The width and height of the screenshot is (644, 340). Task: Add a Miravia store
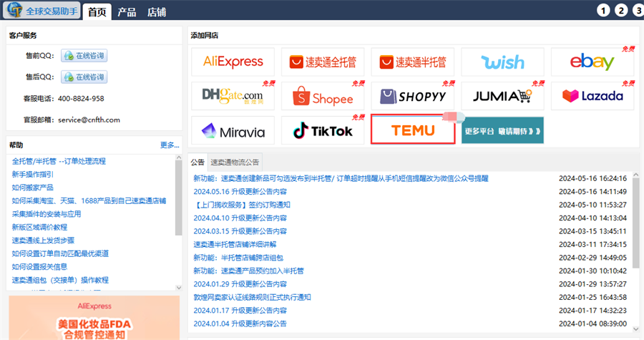coord(233,130)
